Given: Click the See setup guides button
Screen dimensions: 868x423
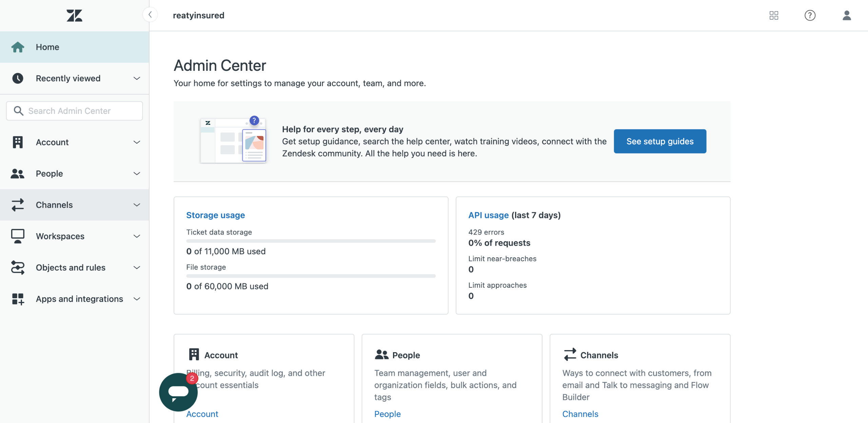Looking at the screenshot, I should tap(659, 141).
